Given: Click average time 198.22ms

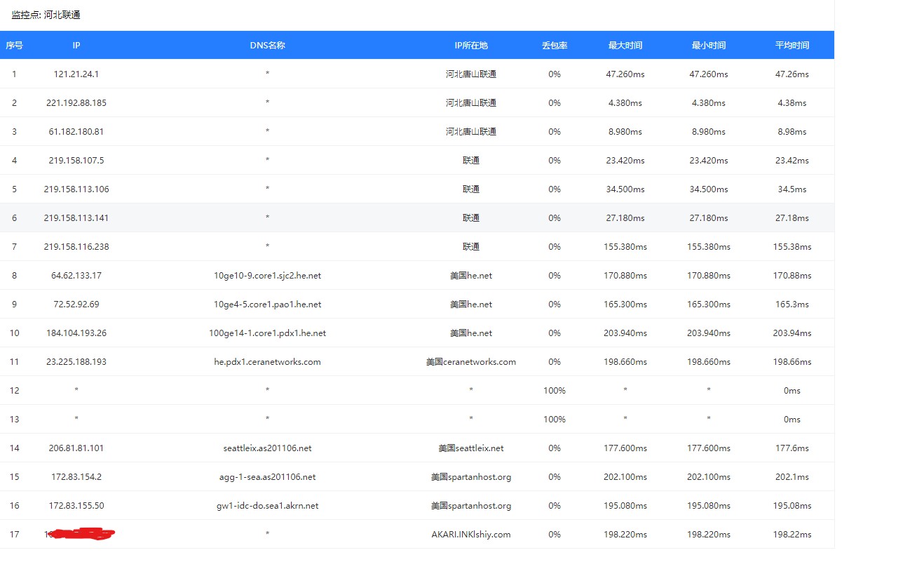Looking at the screenshot, I should click(792, 534).
